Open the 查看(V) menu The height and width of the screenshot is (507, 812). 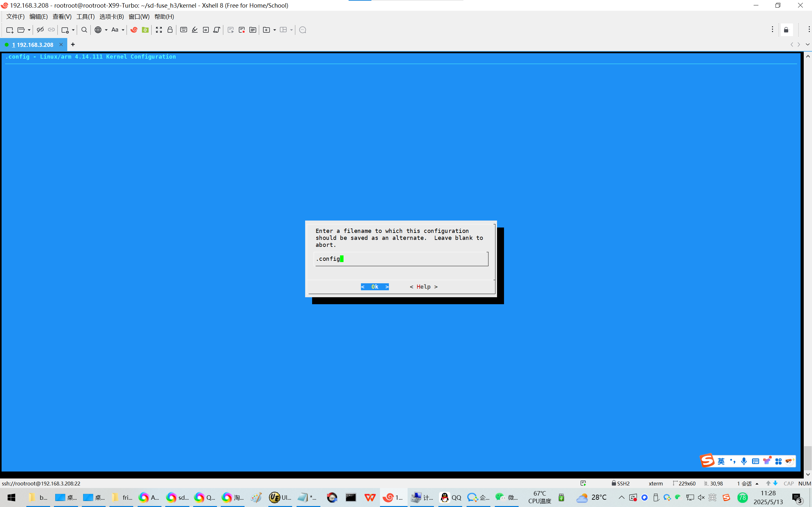[62, 16]
